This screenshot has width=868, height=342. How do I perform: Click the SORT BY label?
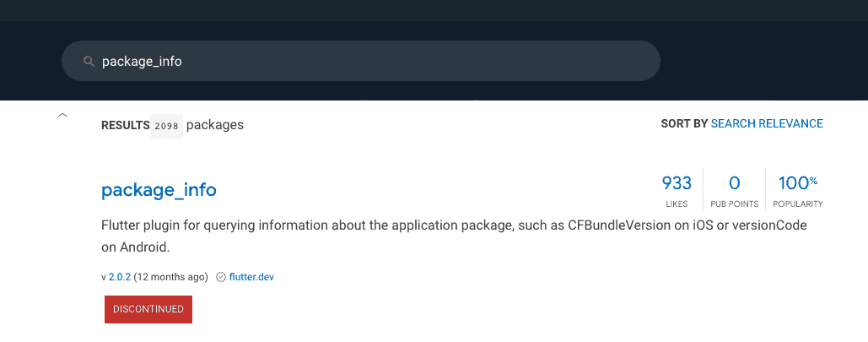pos(684,123)
